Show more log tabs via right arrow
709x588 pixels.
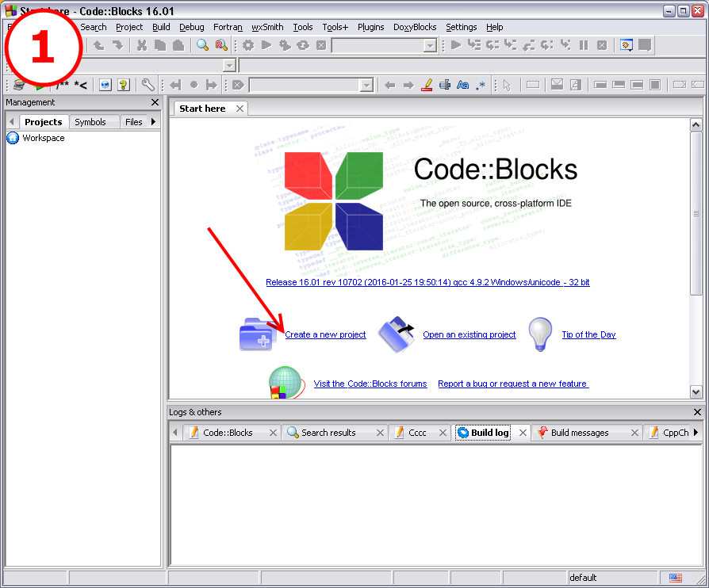pyautogui.click(x=696, y=433)
